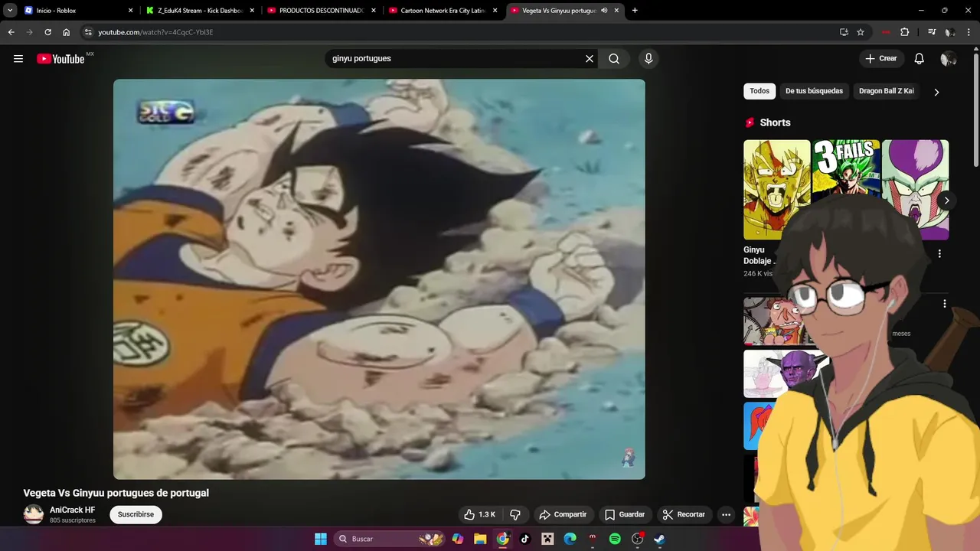Close the Inicio - Roblox tab

point(130,11)
